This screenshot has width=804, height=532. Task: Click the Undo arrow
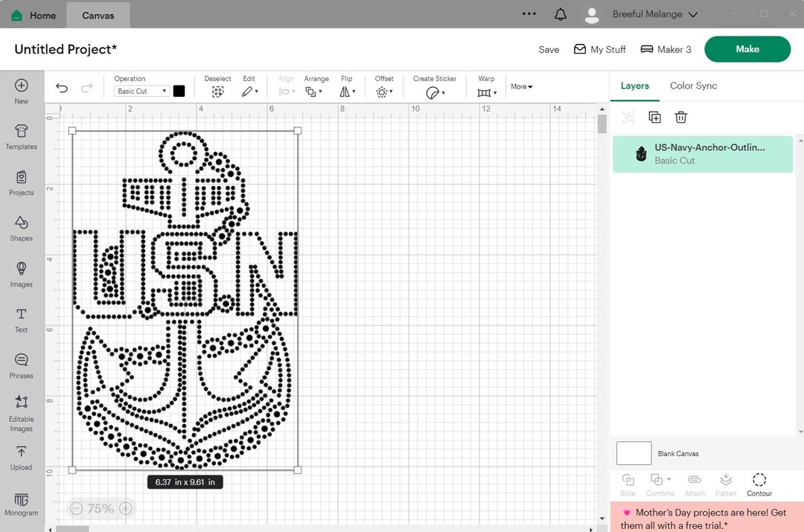[62, 87]
